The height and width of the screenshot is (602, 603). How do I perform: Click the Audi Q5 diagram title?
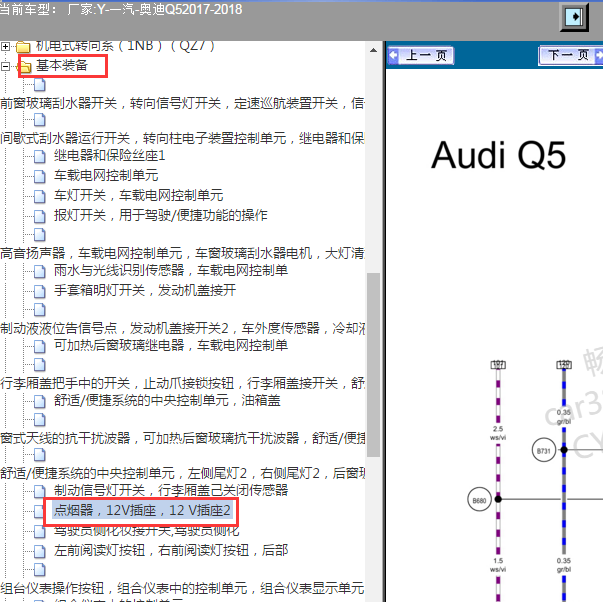pos(498,155)
